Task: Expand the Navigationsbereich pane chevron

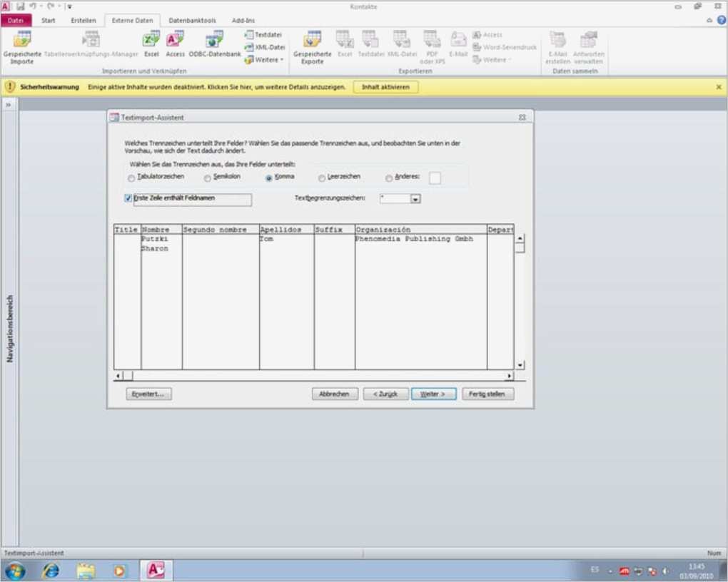Action: tap(9, 105)
